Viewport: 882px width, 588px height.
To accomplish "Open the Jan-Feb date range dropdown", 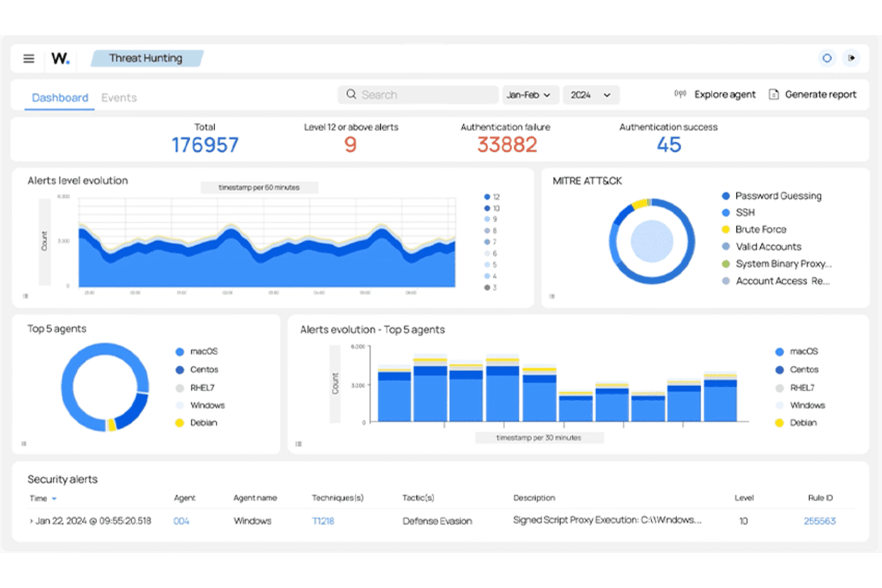I will tap(528, 95).
